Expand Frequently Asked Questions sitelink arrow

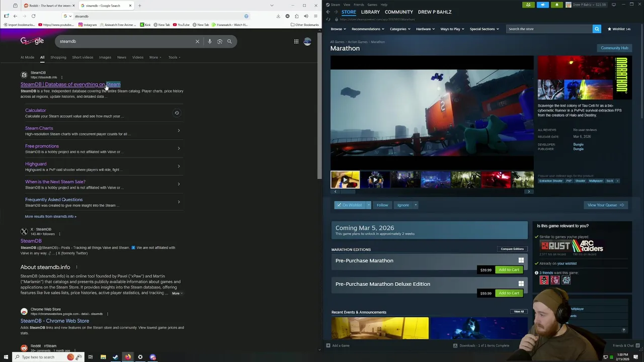point(179,202)
